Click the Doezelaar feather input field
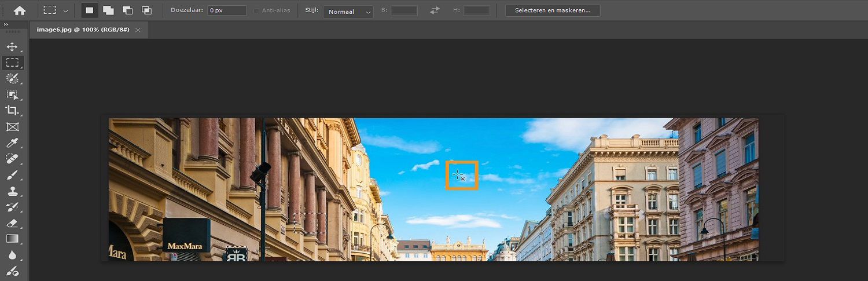The image size is (868, 281). point(227,10)
